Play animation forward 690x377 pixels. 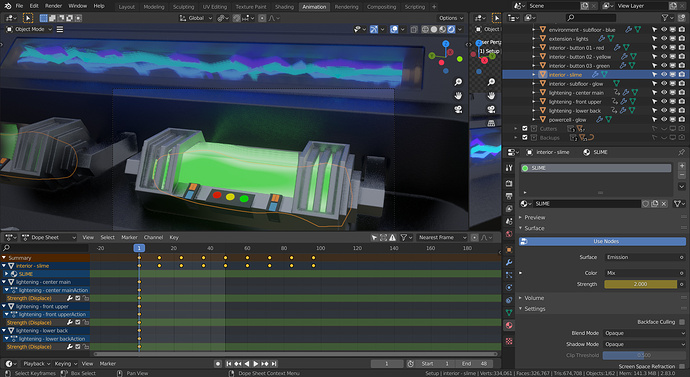point(256,364)
